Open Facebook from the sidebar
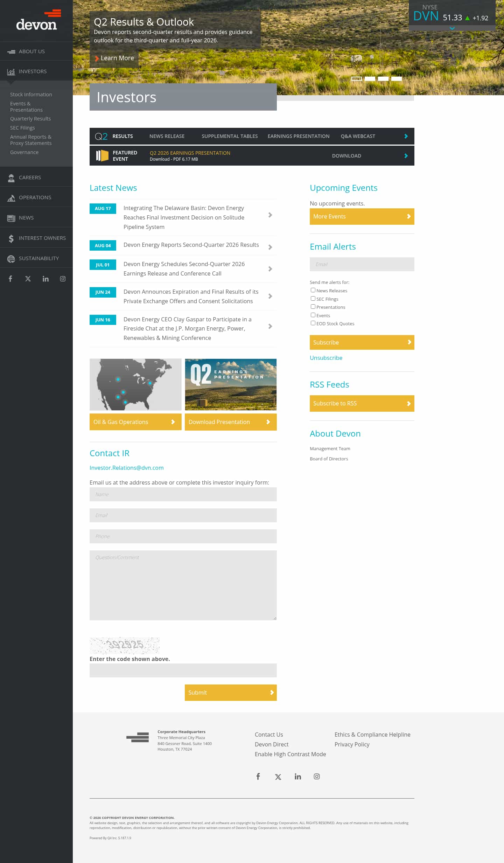 click(10, 279)
